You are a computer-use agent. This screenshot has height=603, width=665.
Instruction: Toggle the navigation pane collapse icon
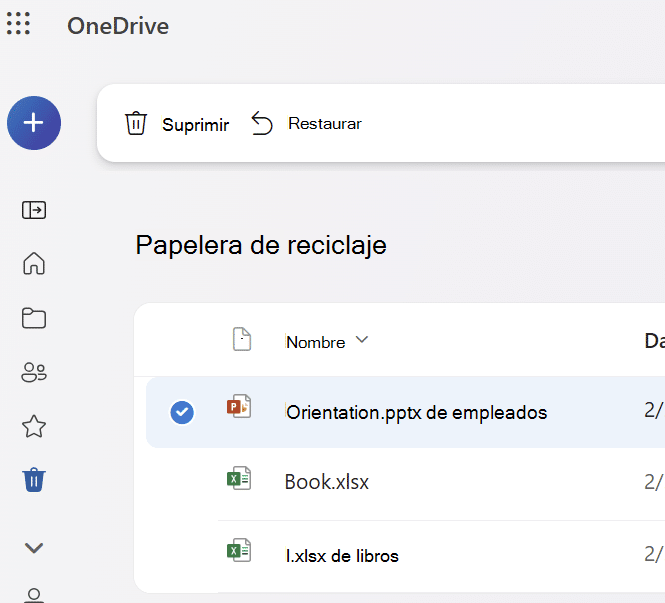click(34, 210)
